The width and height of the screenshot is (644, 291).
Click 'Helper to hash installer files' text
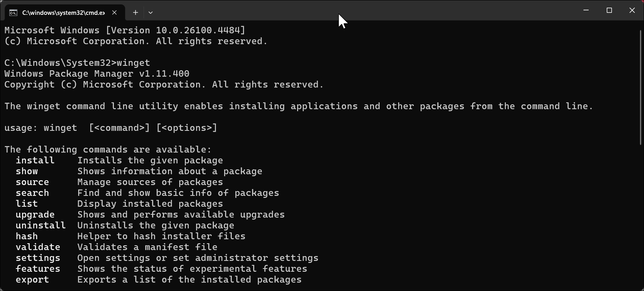click(x=161, y=236)
